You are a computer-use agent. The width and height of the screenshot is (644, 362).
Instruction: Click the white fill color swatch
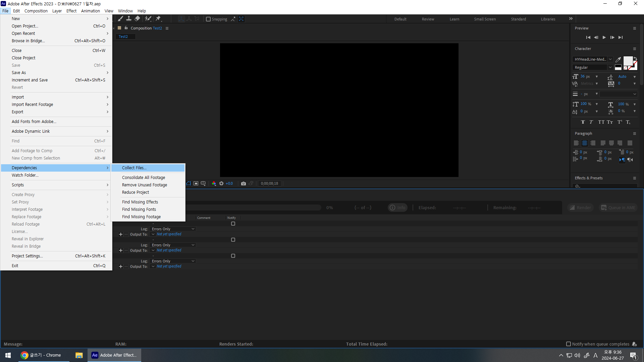pyautogui.click(x=628, y=61)
